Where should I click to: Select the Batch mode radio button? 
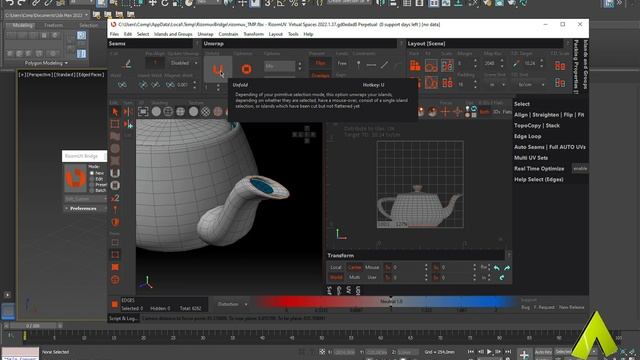click(x=91, y=190)
